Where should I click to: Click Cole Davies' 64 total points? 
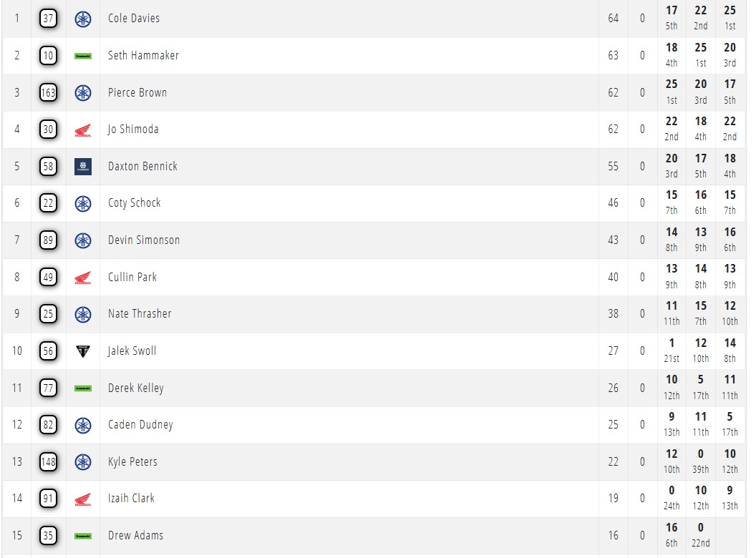tap(614, 19)
